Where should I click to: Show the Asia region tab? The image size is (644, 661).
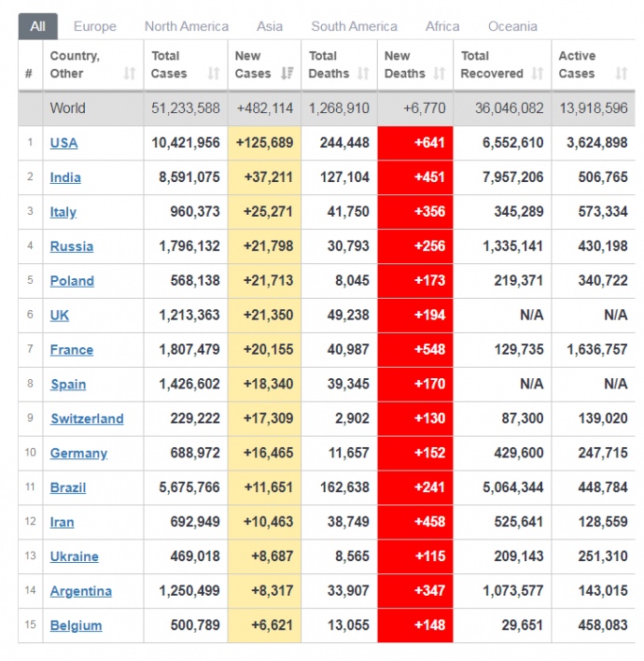coord(270,26)
